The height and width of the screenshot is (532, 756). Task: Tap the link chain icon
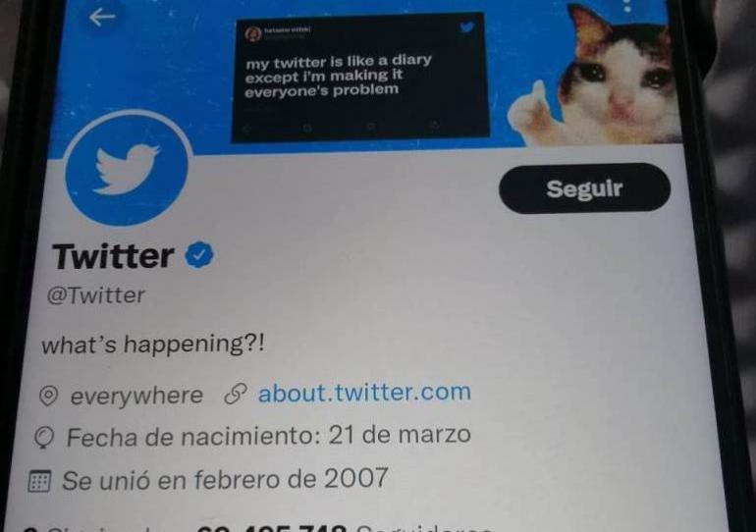click(x=236, y=395)
